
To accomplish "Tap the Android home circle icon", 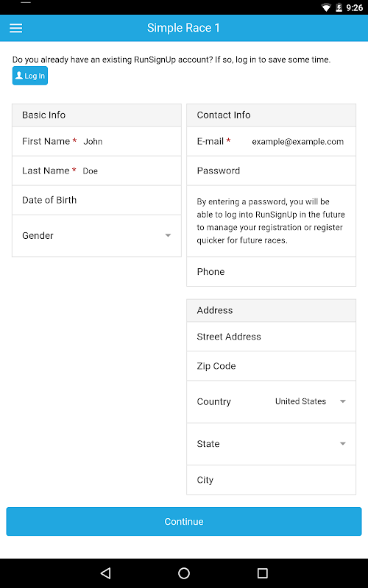I will (x=184, y=573).
